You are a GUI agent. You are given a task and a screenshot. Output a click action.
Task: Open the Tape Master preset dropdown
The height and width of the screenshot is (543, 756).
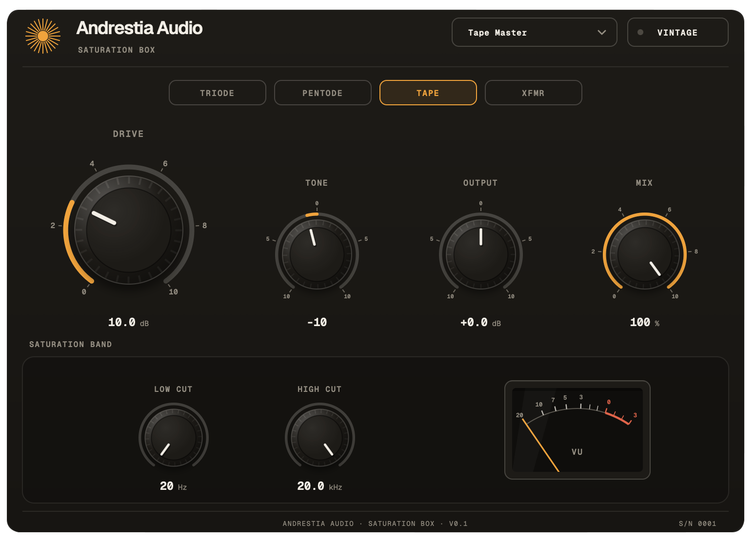534,32
